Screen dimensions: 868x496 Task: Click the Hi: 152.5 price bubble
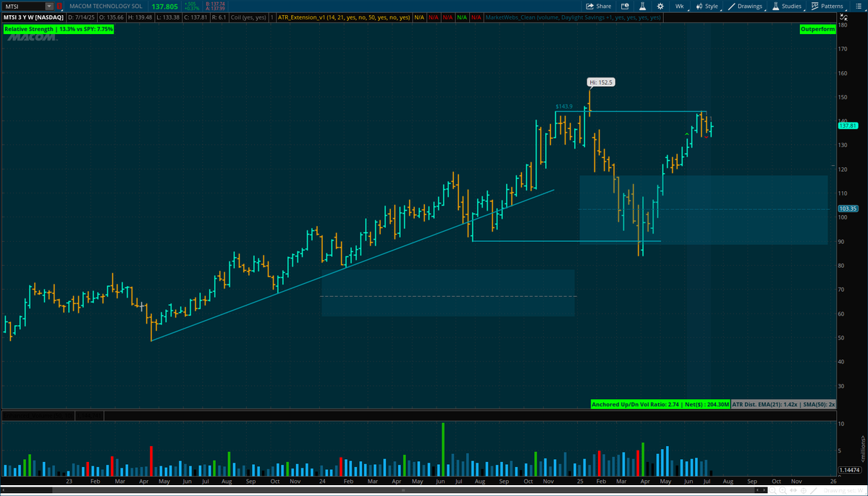pos(601,82)
